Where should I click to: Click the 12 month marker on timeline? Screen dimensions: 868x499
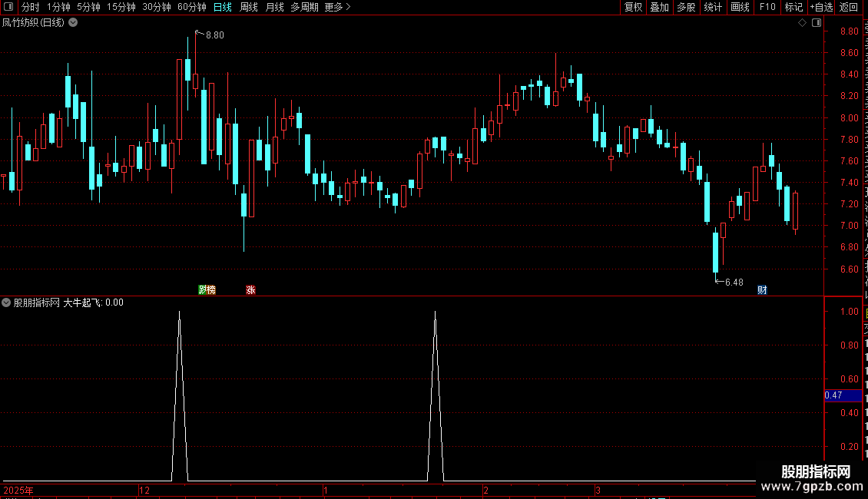(144, 490)
